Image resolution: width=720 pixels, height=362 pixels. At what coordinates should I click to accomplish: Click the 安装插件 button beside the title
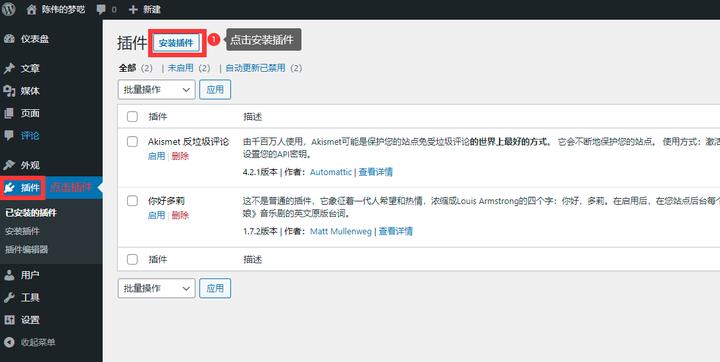(x=176, y=43)
